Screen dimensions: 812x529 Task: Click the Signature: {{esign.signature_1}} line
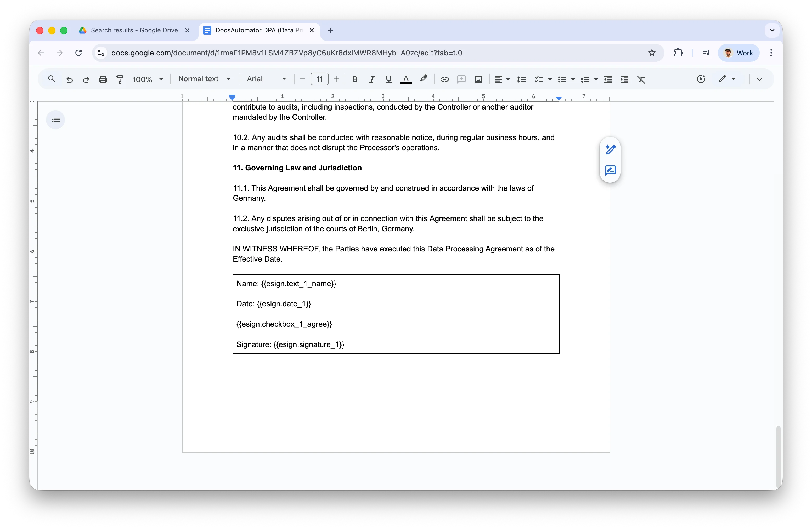point(290,344)
